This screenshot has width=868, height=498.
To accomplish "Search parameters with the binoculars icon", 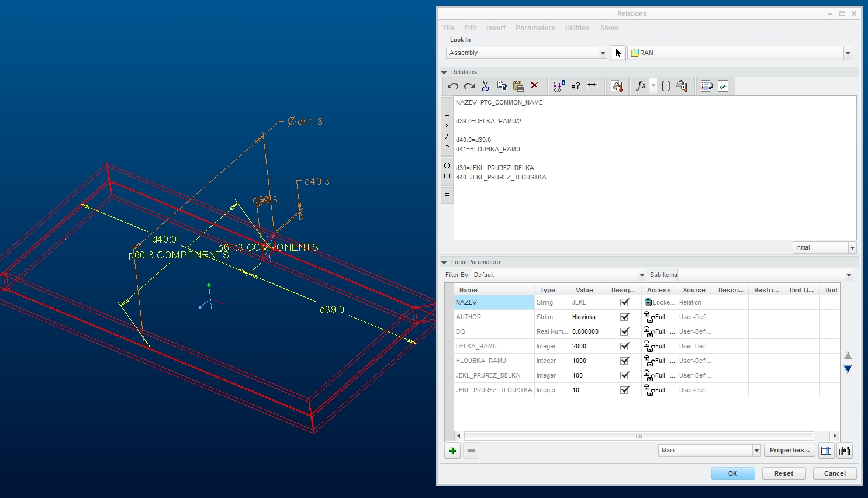I will [845, 451].
